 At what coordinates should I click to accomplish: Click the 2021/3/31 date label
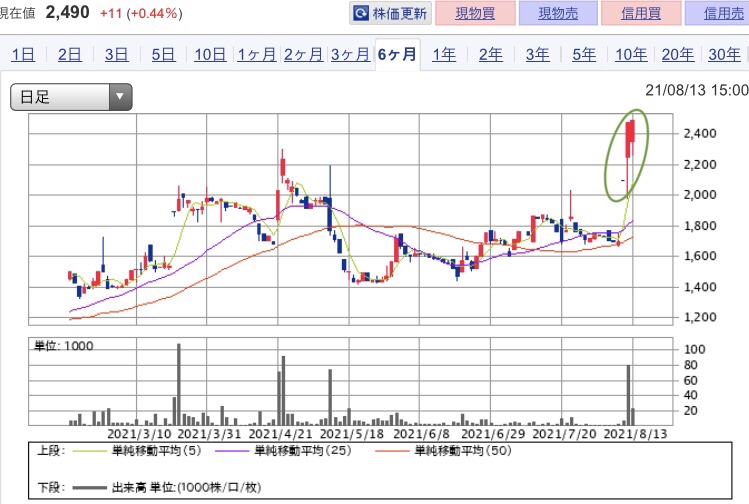coord(209,434)
